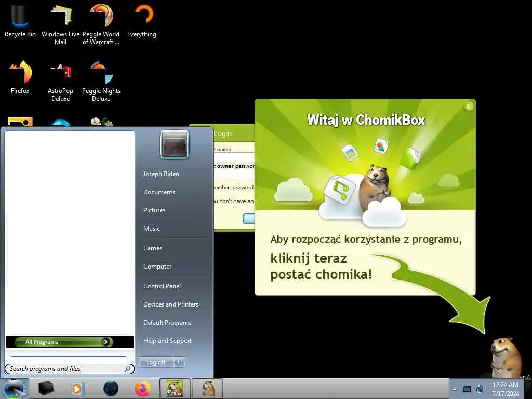Open Windows Live Mail desktop icon

point(60,24)
